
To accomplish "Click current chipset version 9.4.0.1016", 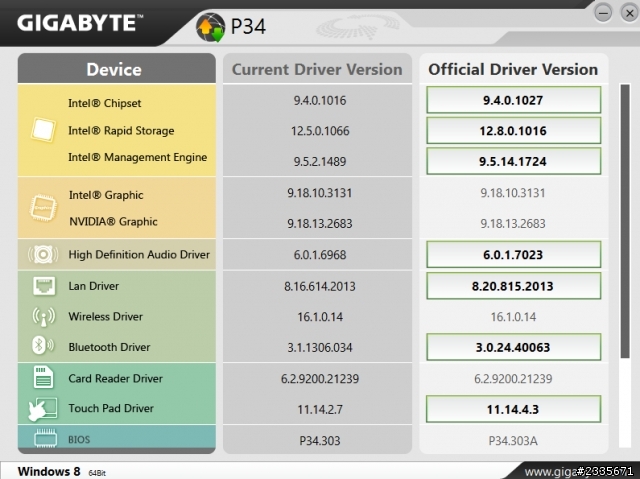I will click(320, 100).
